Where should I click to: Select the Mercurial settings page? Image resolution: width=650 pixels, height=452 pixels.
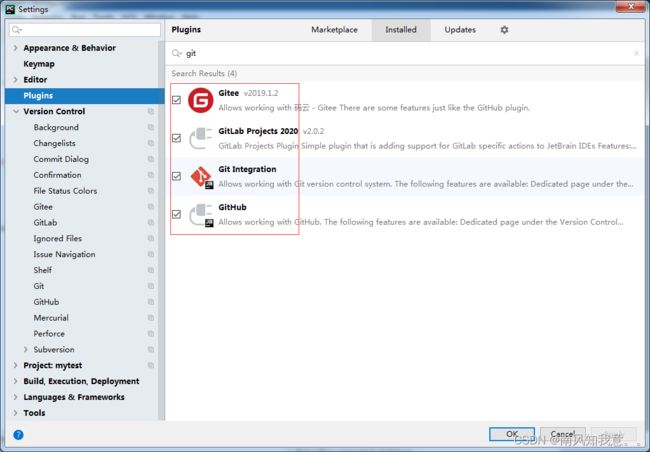pyautogui.click(x=51, y=318)
